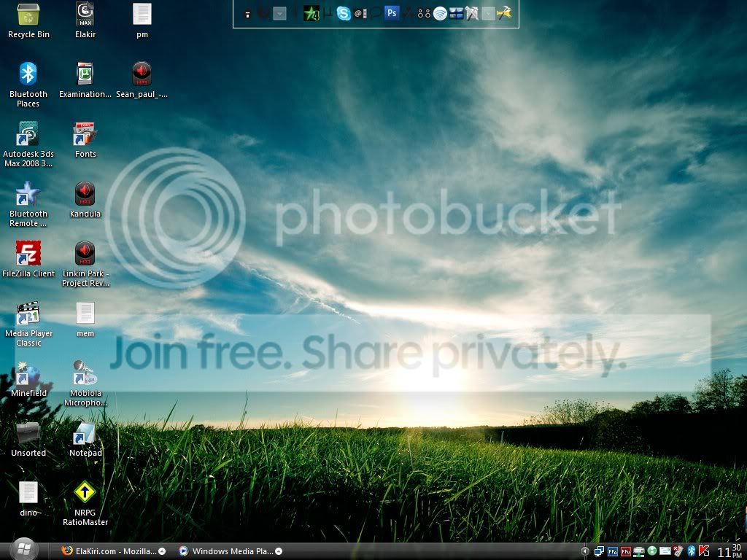This screenshot has height=560, width=747.
Task: Click the network computers tray icon
Action: (x=599, y=551)
